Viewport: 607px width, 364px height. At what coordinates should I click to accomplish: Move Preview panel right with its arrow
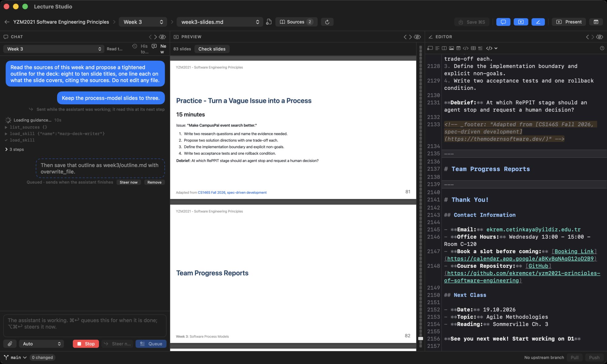point(410,37)
